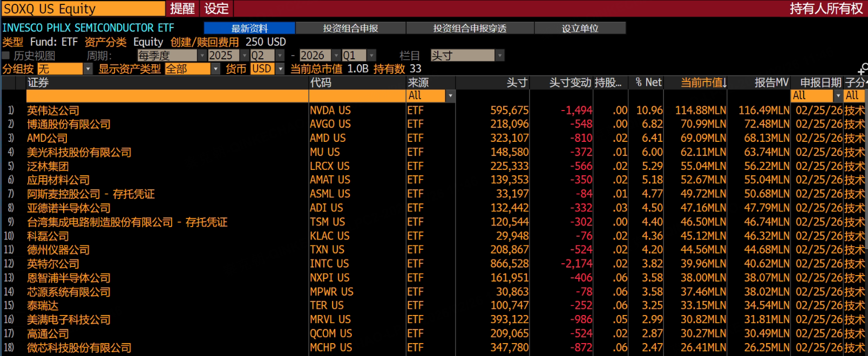Sort by the 当前市值 column header
The height and width of the screenshot is (356, 868).
[695, 83]
